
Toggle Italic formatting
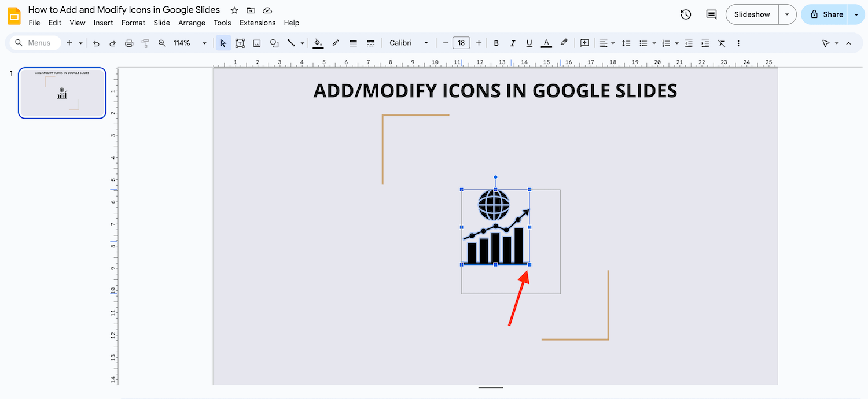click(x=512, y=43)
